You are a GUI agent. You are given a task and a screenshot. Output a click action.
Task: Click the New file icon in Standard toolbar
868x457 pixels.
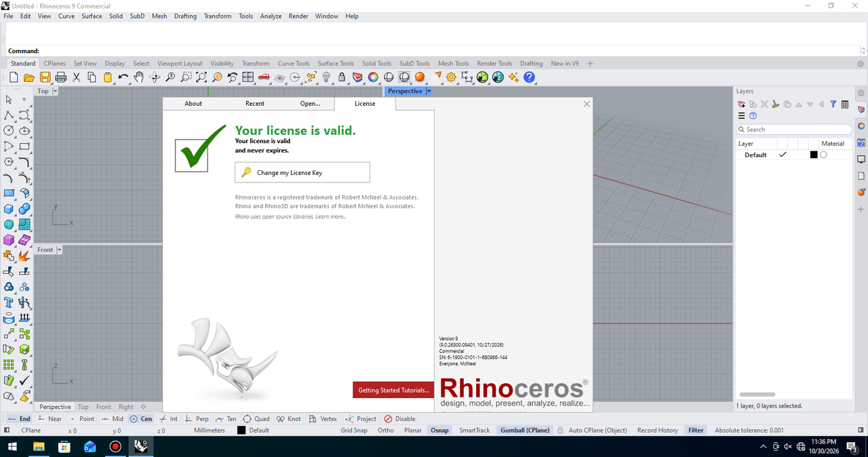tap(14, 77)
